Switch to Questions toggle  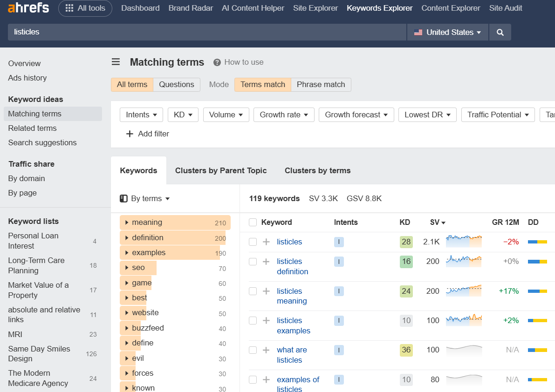176,84
